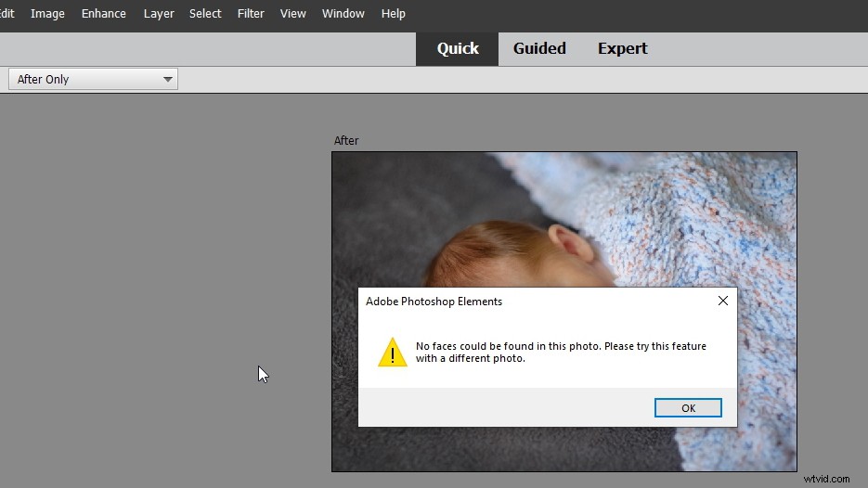Screen dimensions: 868x488
Task: Open the Layer menu
Action: (x=159, y=13)
